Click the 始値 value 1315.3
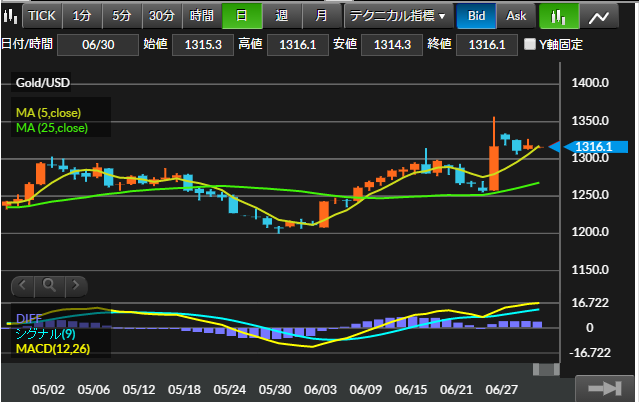 [203, 44]
